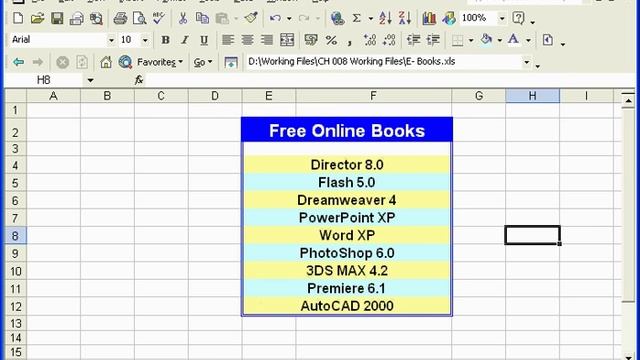Click the Search toolbar icon

pos(96,18)
